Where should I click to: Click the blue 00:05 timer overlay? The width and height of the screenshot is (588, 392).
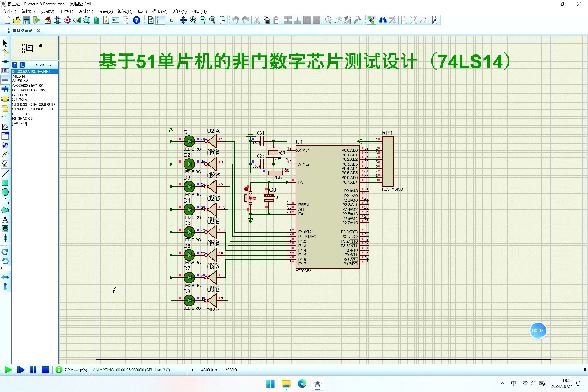click(538, 331)
